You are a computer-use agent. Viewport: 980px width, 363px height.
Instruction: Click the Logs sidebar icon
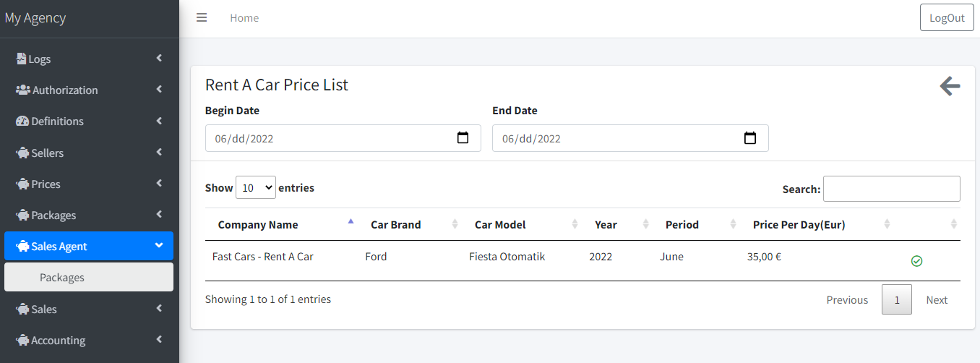pyautogui.click(x=21, y=59)
